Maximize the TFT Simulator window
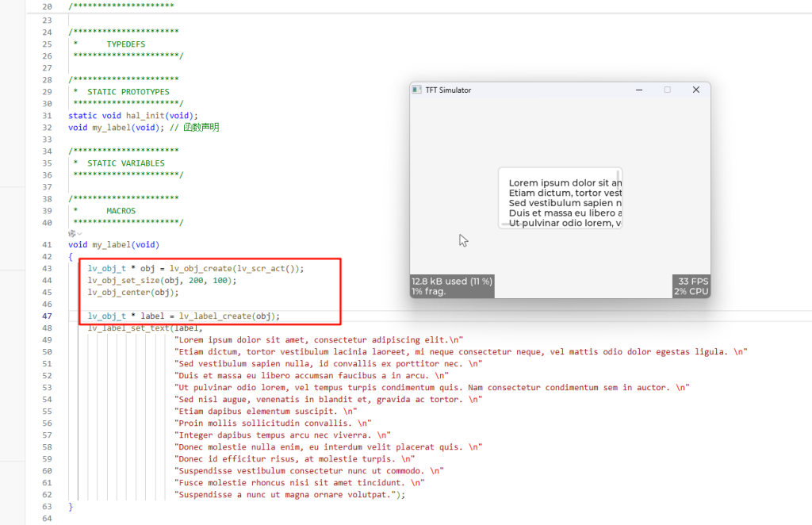812x525 pixels. (x=667, y=90)
